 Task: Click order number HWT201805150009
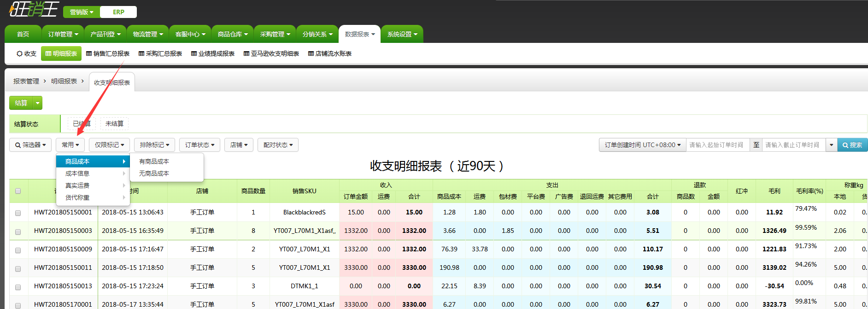(x=63, y=249)
